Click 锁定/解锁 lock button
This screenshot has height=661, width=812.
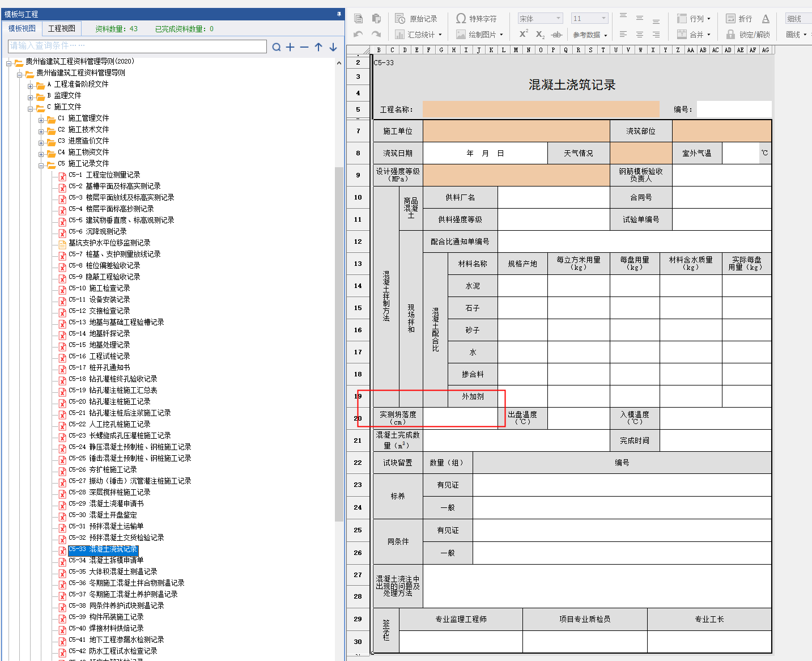(748, 35)
